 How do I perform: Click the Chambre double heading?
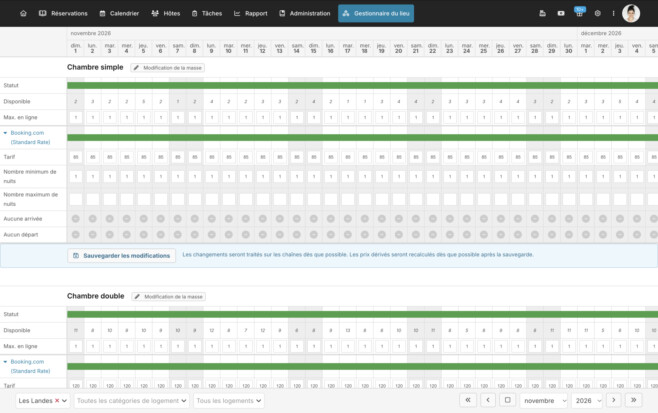tap(96, 296)
